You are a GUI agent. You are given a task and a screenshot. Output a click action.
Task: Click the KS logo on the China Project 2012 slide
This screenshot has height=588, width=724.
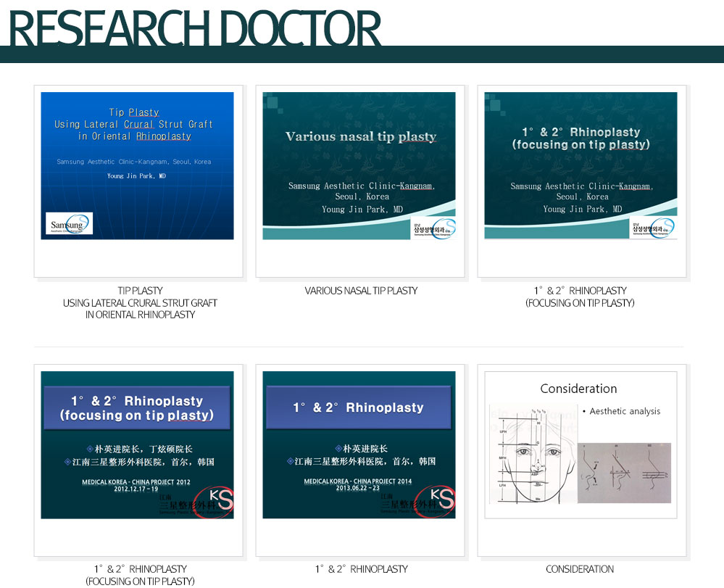pyautogui.click(x=211, y=502)
